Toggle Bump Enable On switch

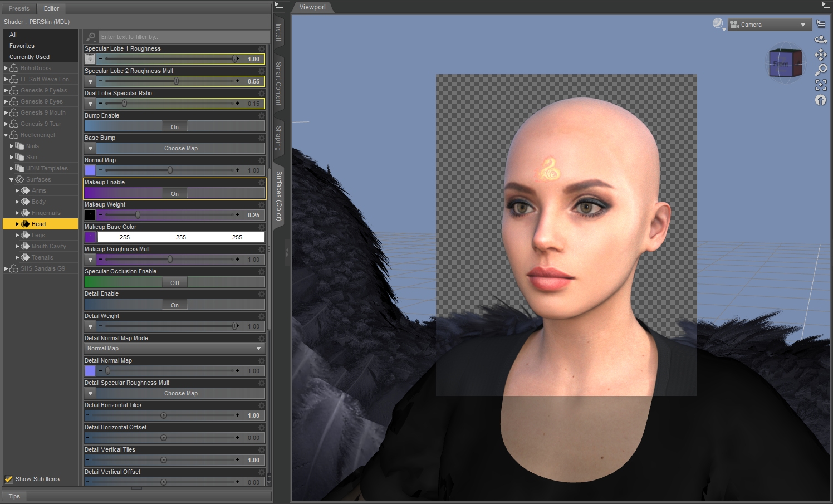pyautogui.click(x=175, y=126)
